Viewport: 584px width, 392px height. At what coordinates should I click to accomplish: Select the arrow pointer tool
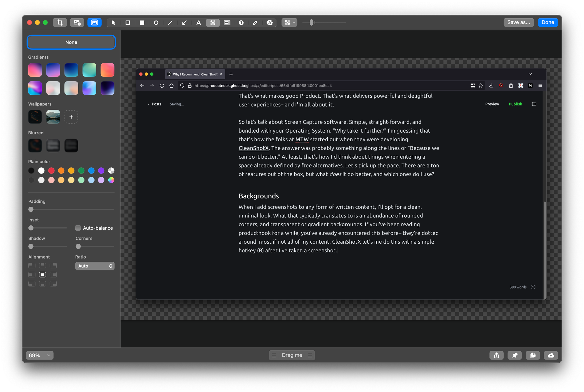tap(113, 22)
